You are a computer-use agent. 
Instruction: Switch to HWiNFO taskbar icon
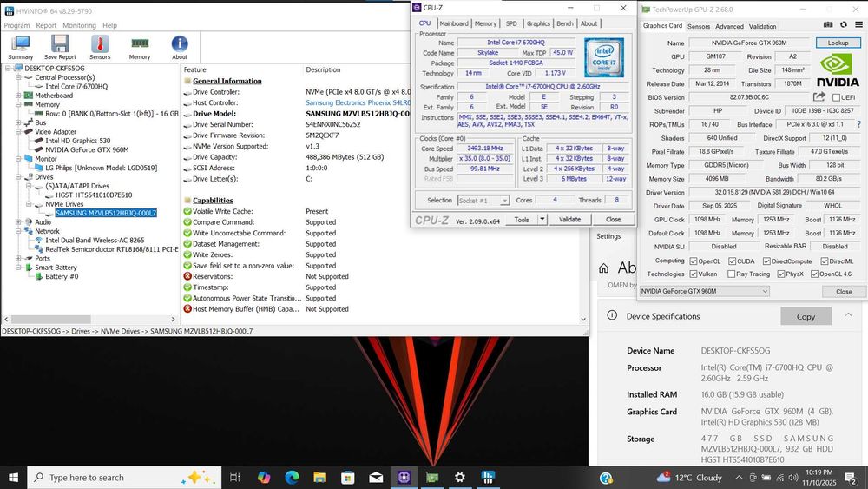(488, 478)
